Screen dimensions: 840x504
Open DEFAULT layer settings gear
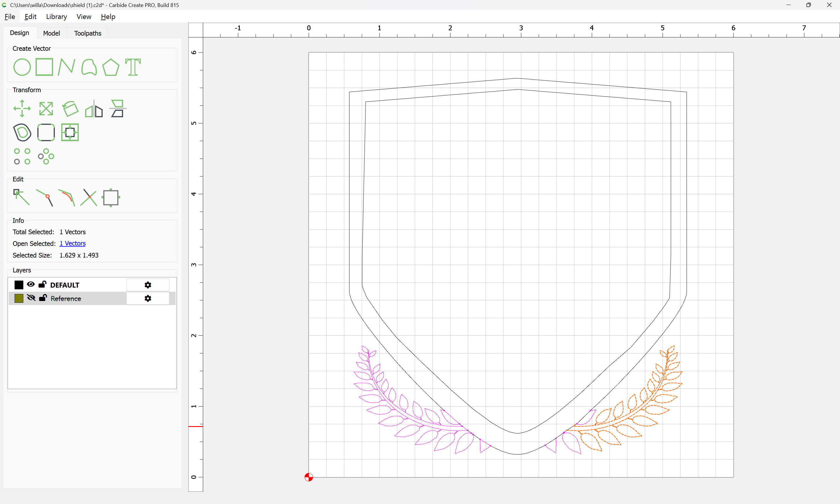[x=148, y=285]
